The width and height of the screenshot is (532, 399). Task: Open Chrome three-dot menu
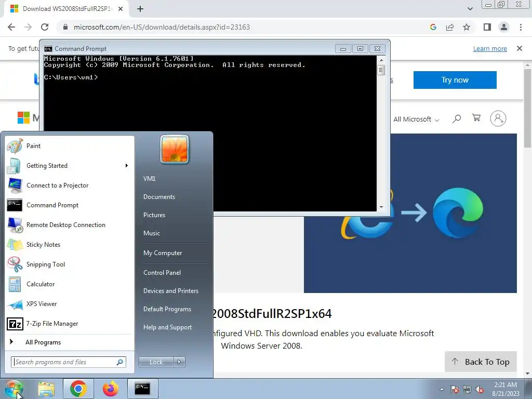tap(521, 27)
